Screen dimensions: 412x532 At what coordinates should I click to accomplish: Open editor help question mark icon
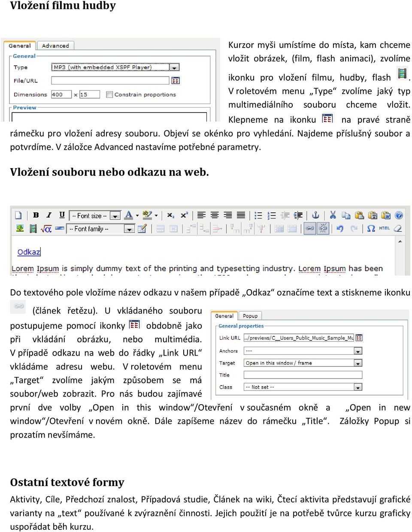(399, 215)
